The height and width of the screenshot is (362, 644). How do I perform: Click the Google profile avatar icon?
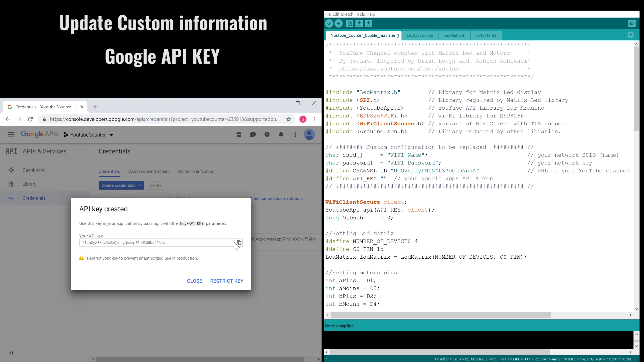click(309, 135)
